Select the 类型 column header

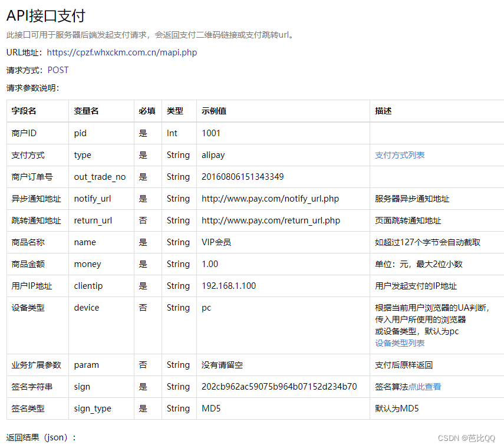coord(175,111)
